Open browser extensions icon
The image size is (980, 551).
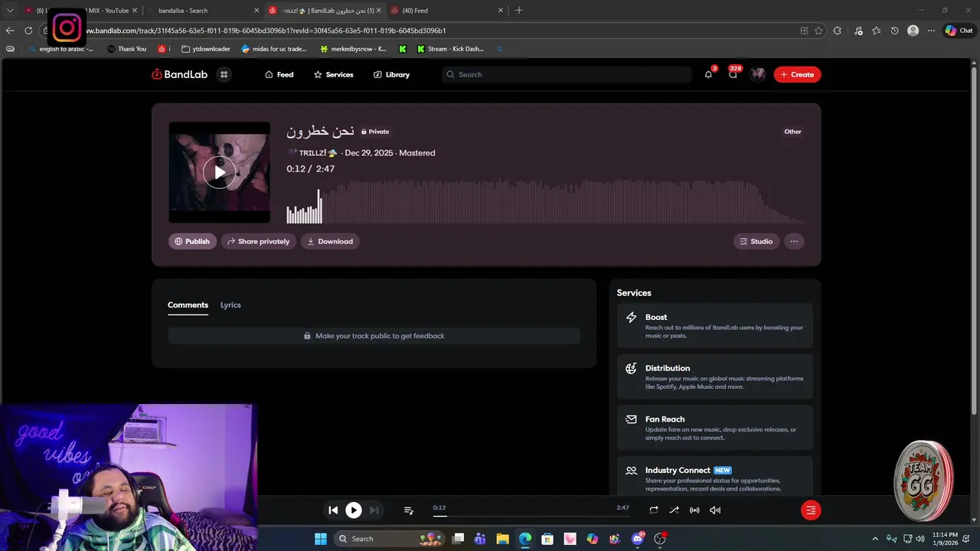pos(837,31)
